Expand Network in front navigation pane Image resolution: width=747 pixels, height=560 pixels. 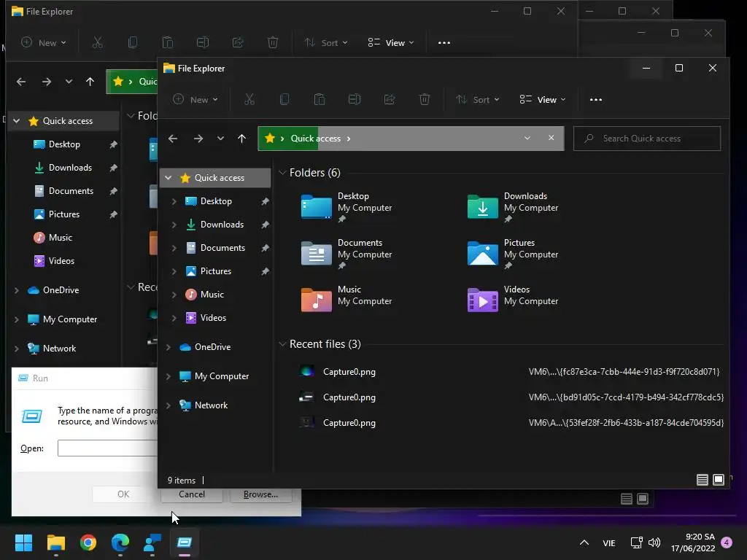click(x=169, y=405)
